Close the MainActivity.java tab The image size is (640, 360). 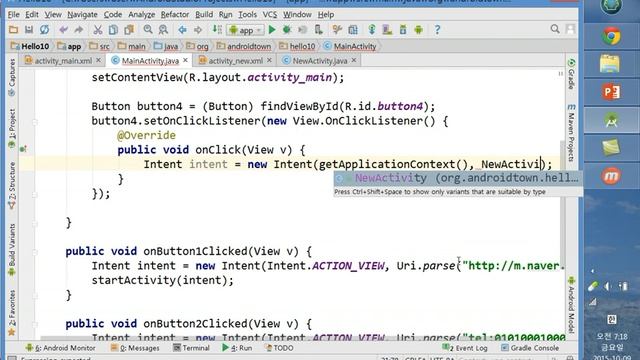pos(186,60)
